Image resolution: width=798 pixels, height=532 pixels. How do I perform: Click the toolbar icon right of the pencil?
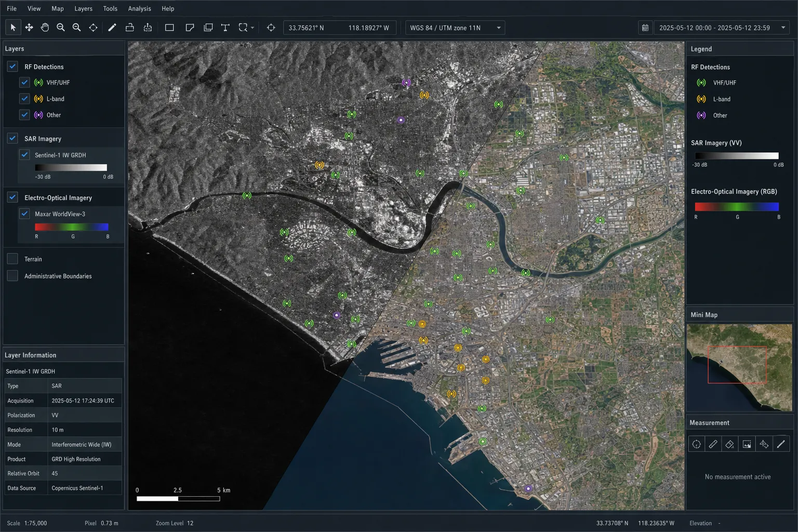point(130,28)
